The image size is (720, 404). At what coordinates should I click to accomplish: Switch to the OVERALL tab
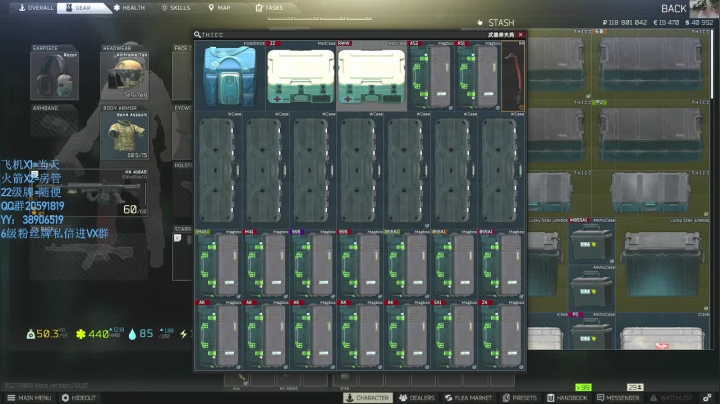pyautogui.click(x=36, y=8)
